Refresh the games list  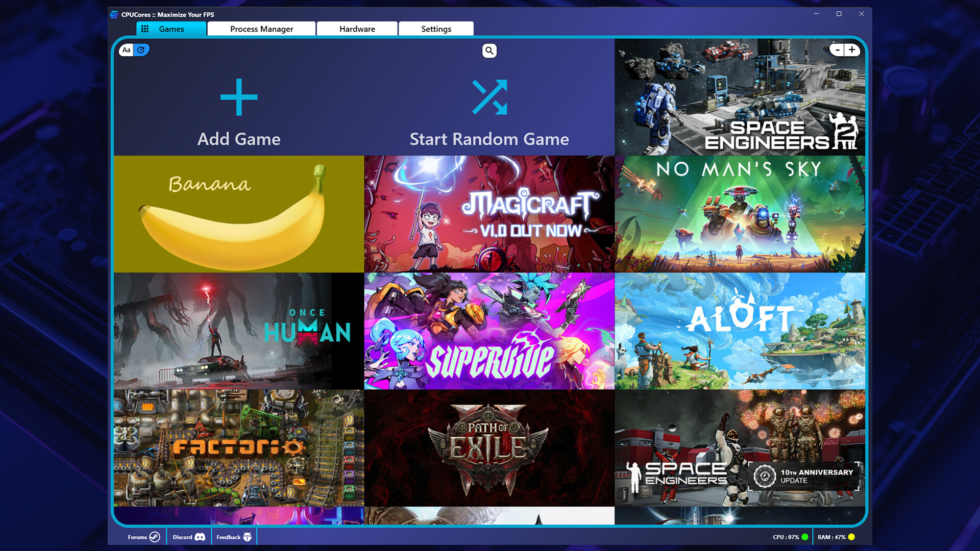click(141, 50)
